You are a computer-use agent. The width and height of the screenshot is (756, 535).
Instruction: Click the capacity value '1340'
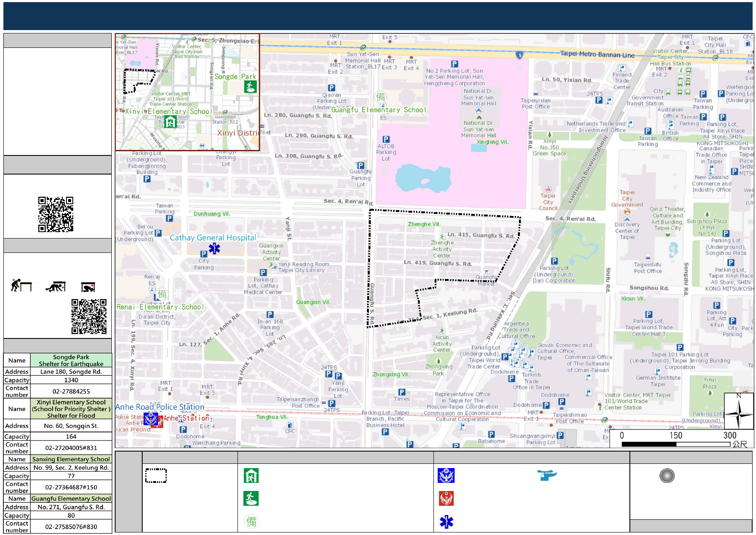tap(71, 380)
